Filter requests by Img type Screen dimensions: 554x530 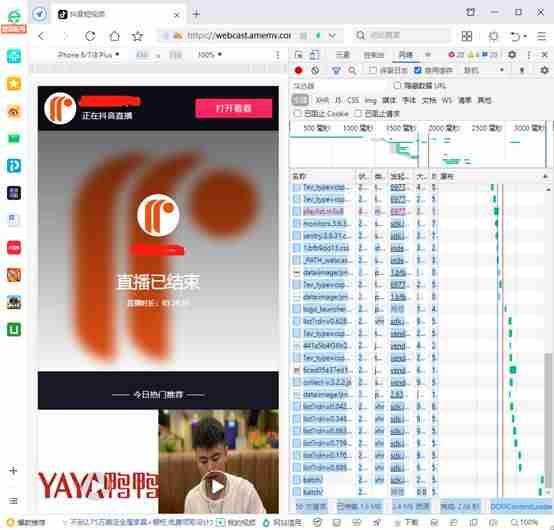coord(370,100)
